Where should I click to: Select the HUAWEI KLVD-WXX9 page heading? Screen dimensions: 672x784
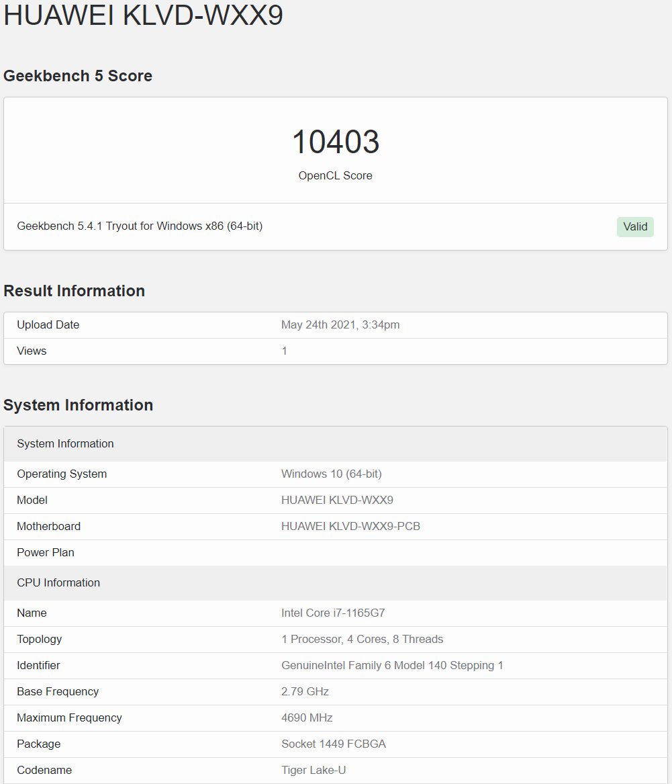pos(144,15)
